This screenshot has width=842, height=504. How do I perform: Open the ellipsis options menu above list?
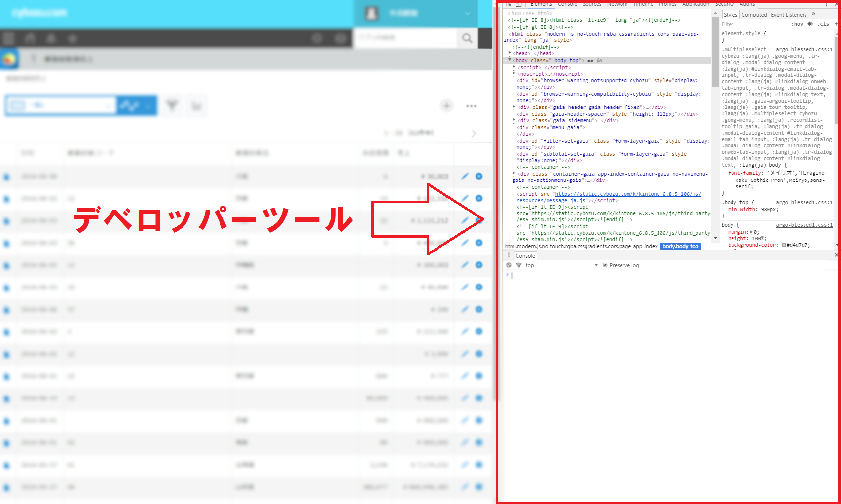(471, 106)
